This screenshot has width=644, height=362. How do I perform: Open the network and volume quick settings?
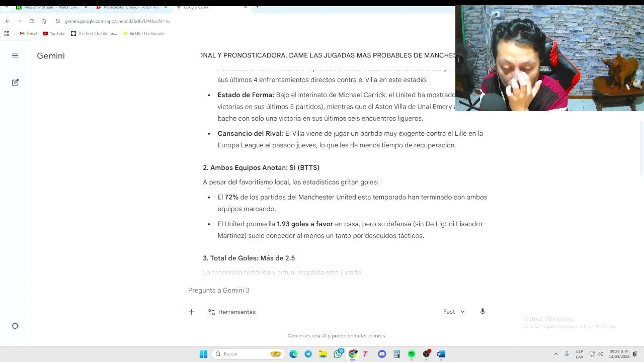596,354
